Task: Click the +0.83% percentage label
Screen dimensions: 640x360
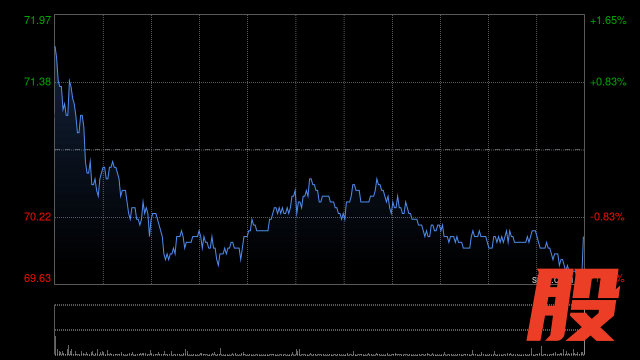Action: click(x=608, y=82)
